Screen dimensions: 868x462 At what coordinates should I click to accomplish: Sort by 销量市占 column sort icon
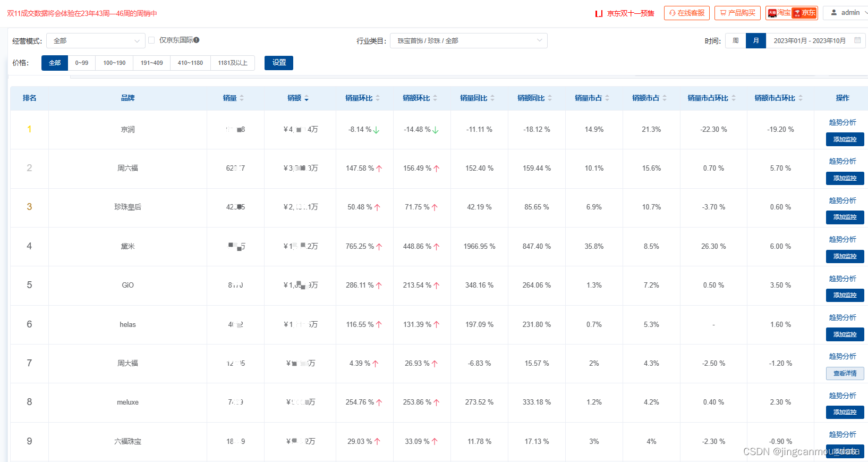(607, 98)
